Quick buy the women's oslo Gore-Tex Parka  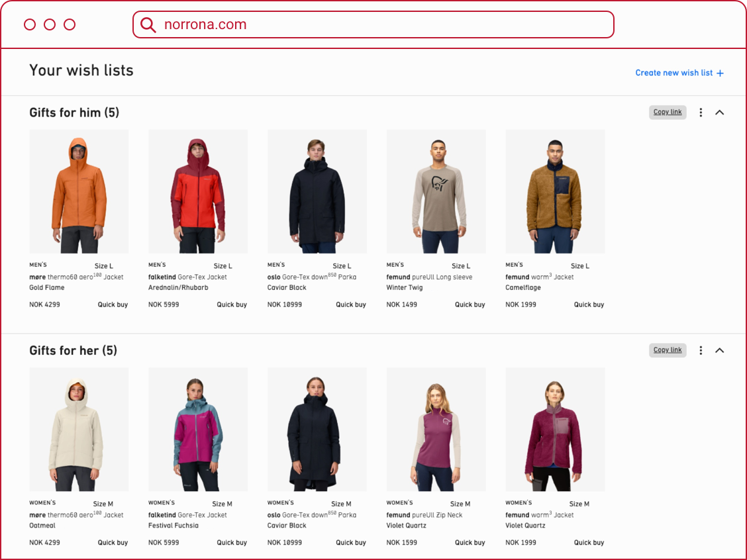click(351, 543)
